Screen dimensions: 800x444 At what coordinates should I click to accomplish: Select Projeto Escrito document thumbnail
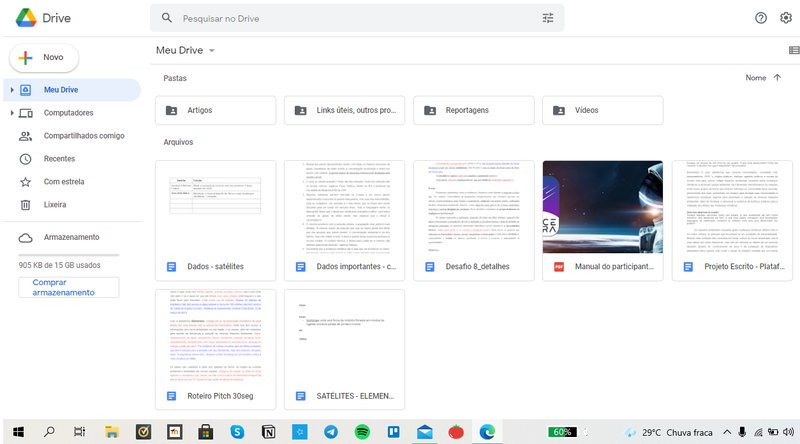[x=732, y=207]
